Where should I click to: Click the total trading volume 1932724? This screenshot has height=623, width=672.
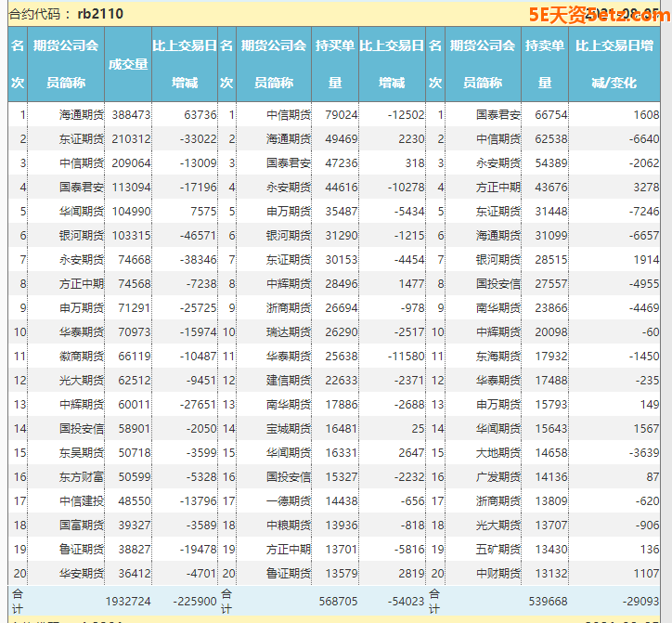point(127,602)
